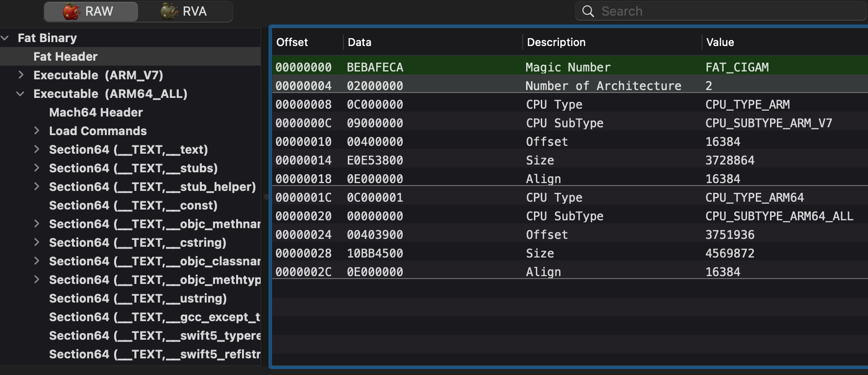Expand the Executable (ARM_V7) node
This screenshot has width=868, height=375.
[x=21, y=75]
